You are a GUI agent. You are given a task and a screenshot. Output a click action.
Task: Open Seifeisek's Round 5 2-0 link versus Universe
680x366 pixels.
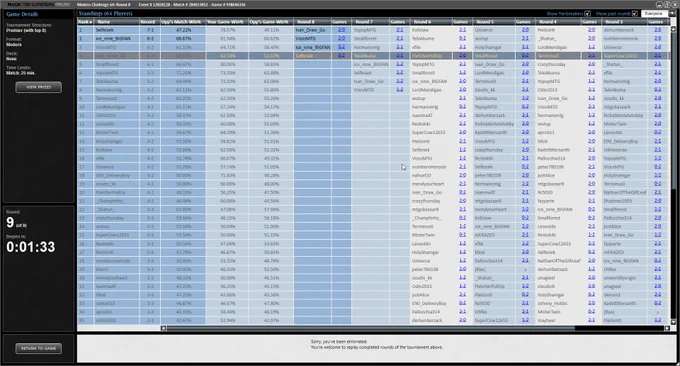[525, 30]
